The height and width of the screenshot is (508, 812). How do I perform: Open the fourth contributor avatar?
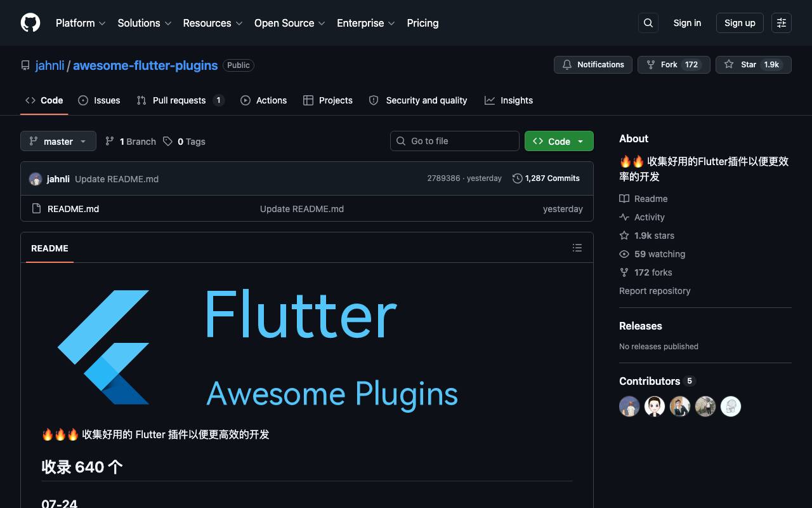click(705, 406)
